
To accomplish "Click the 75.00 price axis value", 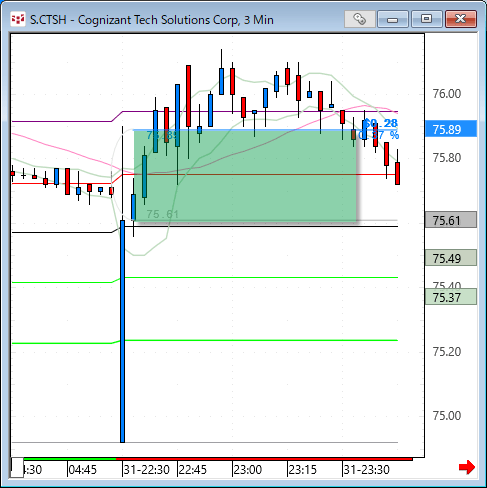I will click(x=447, y=415).
